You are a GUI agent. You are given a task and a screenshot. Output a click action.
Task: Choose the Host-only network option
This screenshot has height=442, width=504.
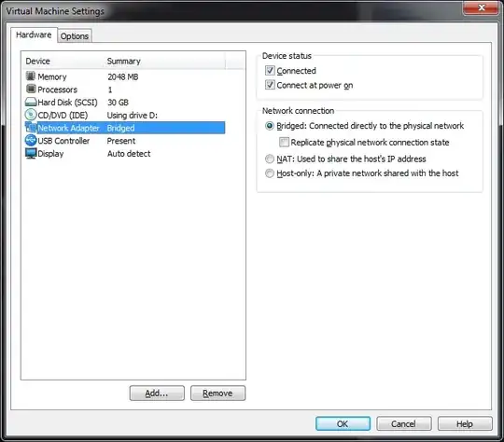pos(270,173)
